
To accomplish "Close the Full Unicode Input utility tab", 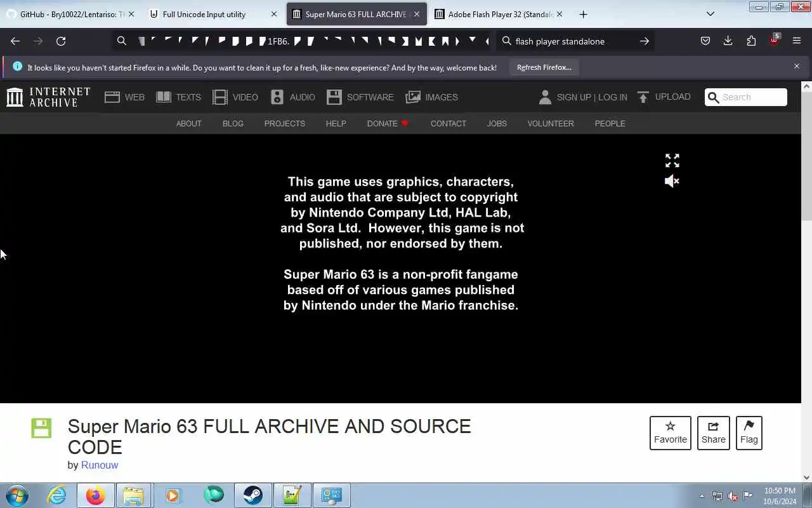I will click(x=274, y=14).
